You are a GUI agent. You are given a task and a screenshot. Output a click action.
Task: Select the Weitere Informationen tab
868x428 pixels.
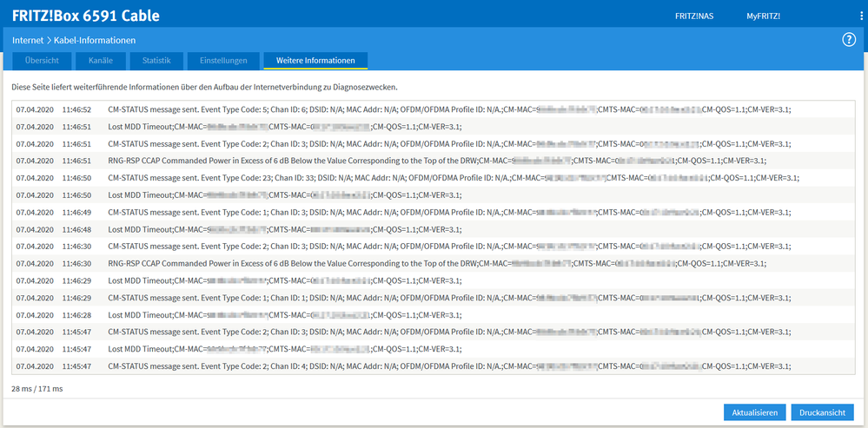[315, 61]
